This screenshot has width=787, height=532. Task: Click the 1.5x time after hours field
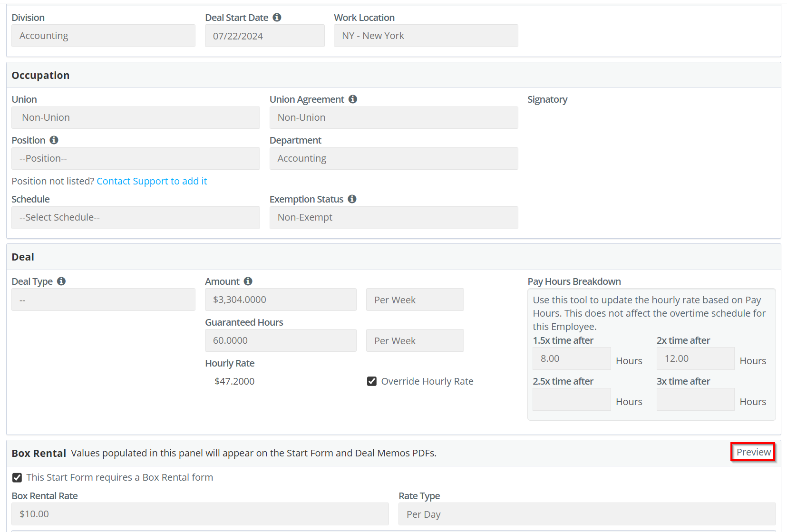pyautogui.click(x=572, y=359)
